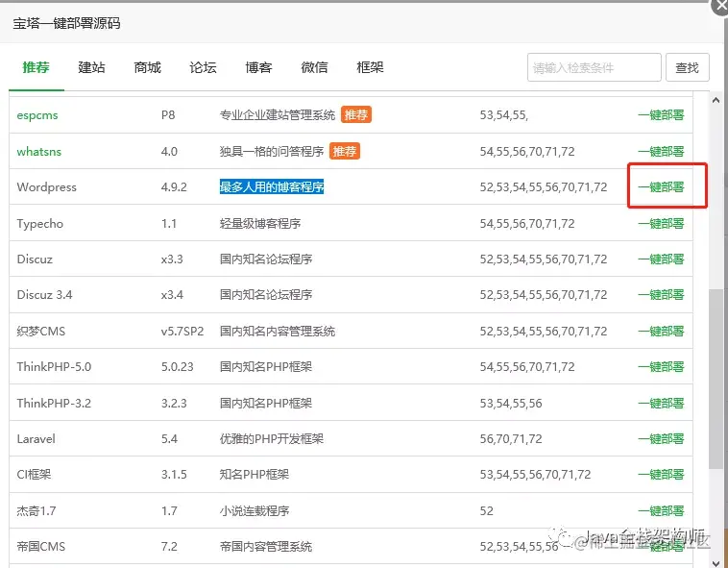Click the 推荐 badge in whatsns row
728x568 pixels.
coord(345,151)
